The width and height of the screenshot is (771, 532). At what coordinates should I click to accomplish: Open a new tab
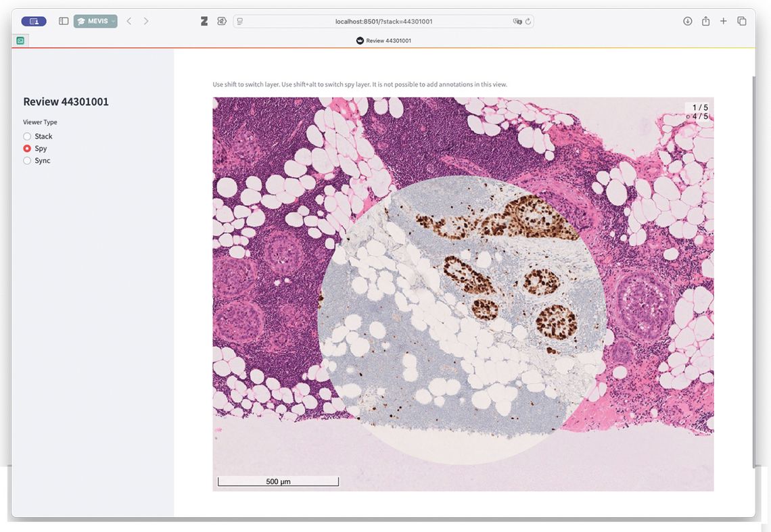click(x=723, y=21)
